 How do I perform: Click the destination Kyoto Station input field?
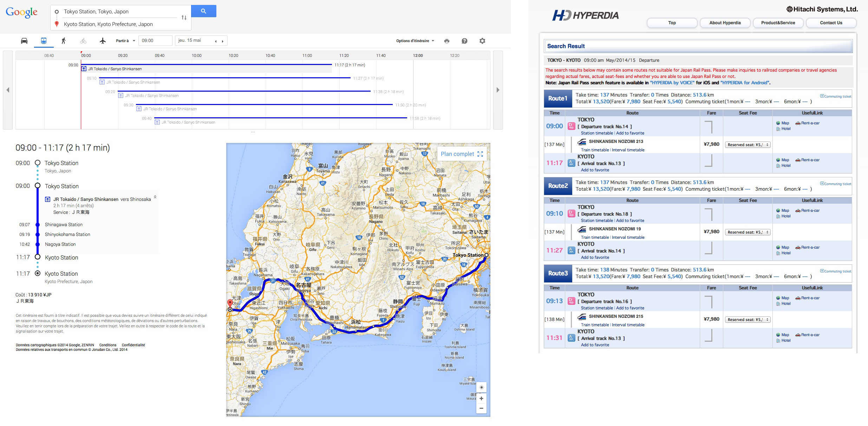119,24
